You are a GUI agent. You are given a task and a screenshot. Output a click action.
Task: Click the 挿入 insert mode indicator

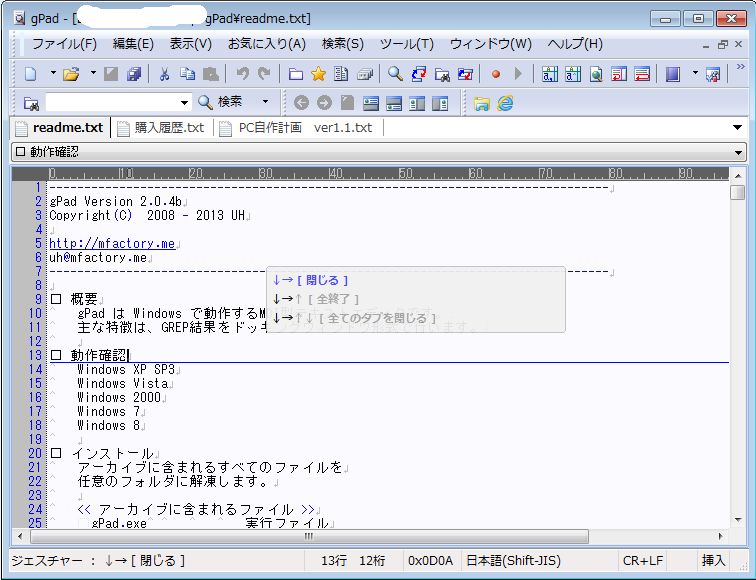coord(713,561)
